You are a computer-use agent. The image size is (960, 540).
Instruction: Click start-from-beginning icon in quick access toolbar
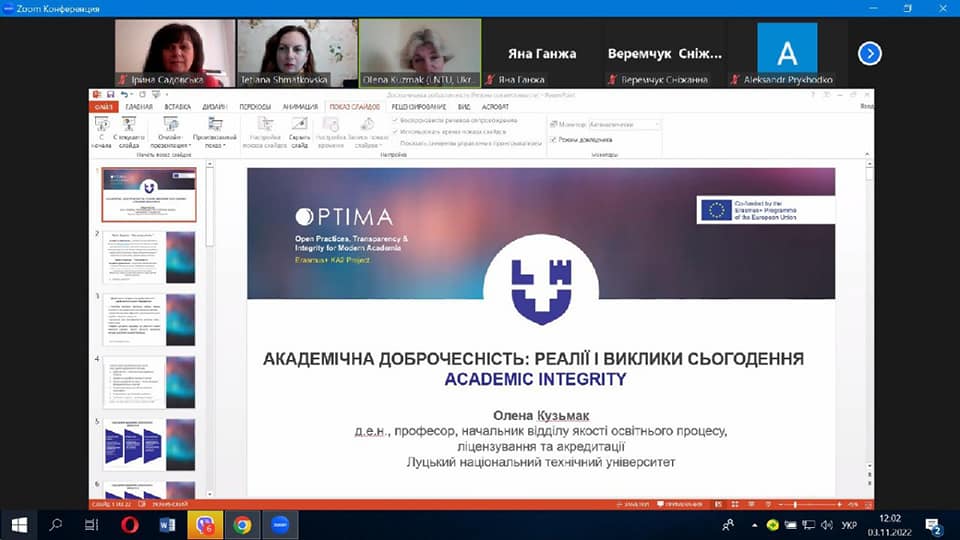[x=156, y=95]
